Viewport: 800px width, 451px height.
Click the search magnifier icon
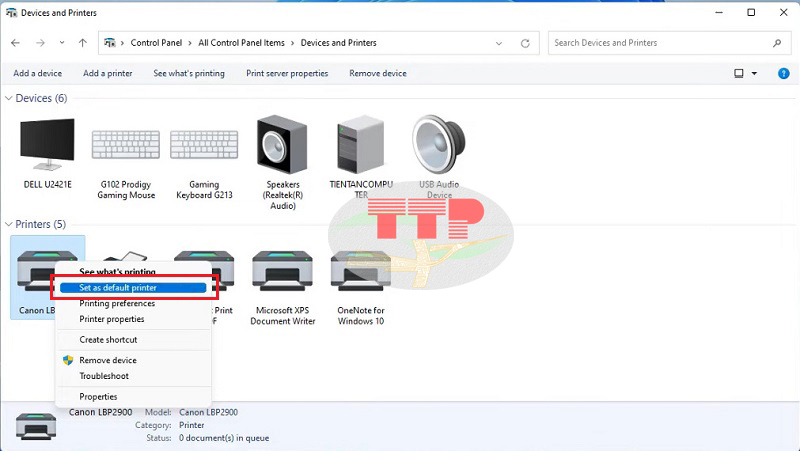point(777,43)
